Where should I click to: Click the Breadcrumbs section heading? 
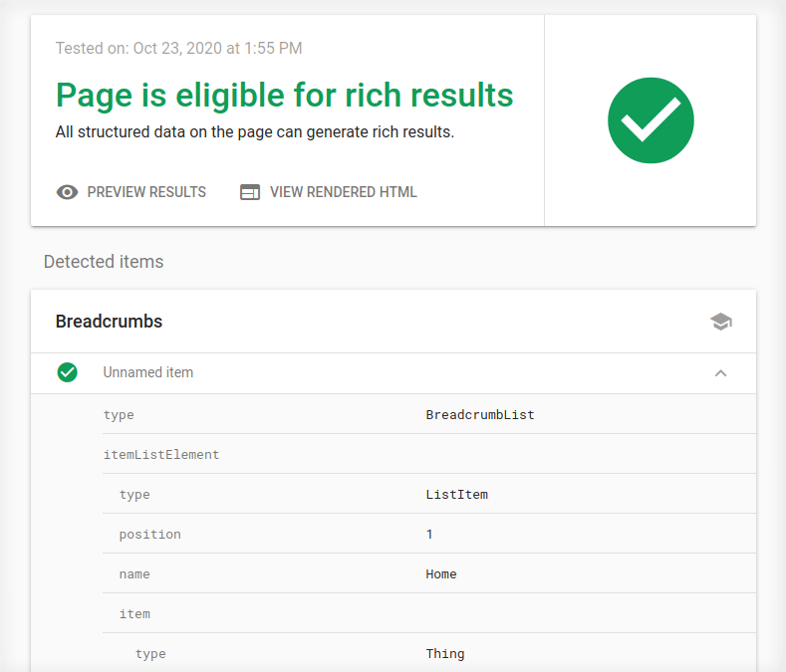[109, 322]
